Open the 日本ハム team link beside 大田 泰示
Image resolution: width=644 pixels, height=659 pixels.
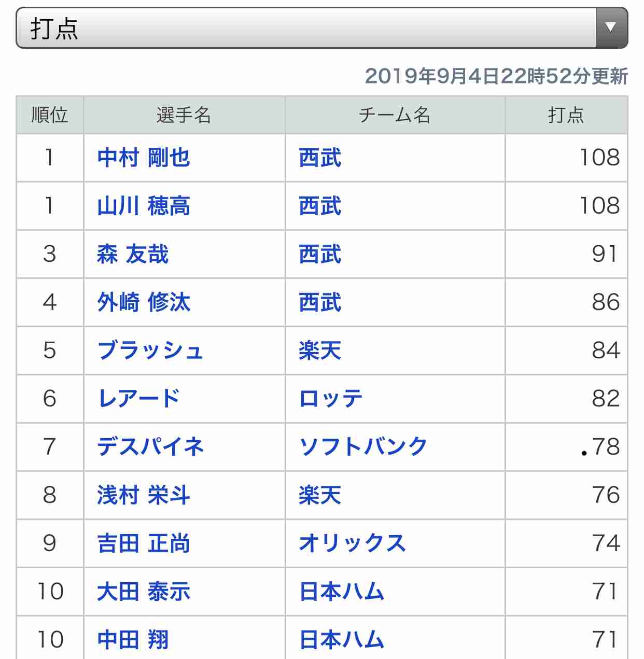(x=342, y=592)
